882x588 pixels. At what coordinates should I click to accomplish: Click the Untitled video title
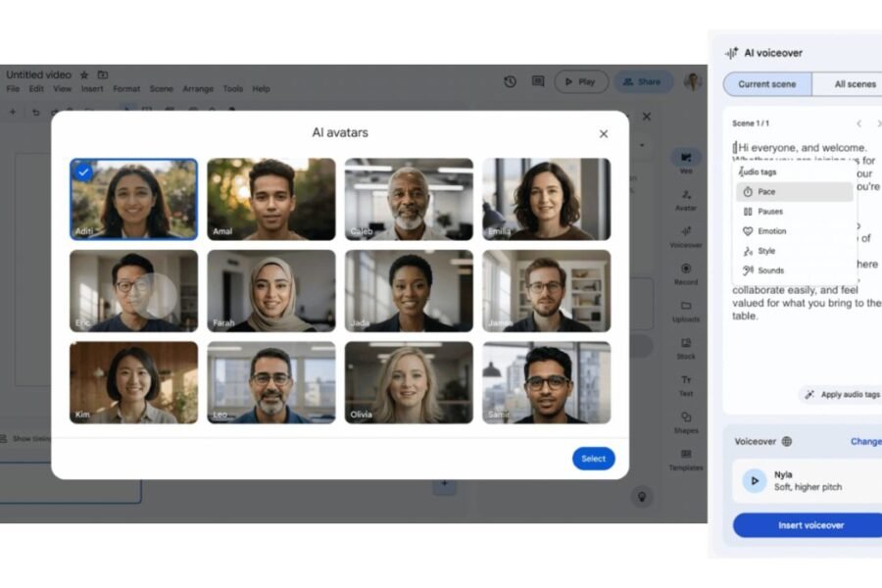39,74
